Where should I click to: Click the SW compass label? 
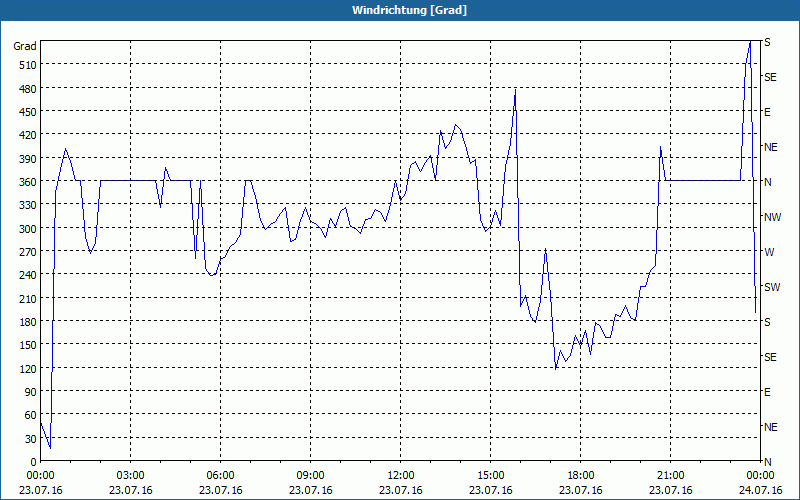(x=772, y=287)
